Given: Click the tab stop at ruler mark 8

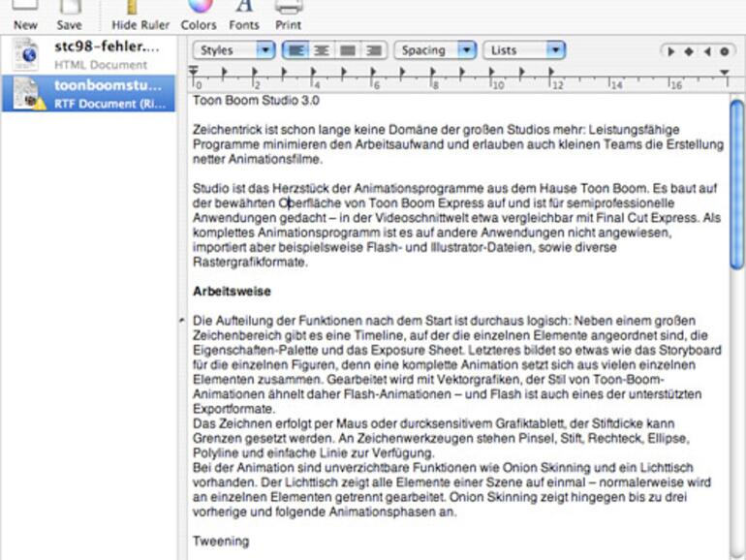Looking at the screenshot, I should [432, 73].
